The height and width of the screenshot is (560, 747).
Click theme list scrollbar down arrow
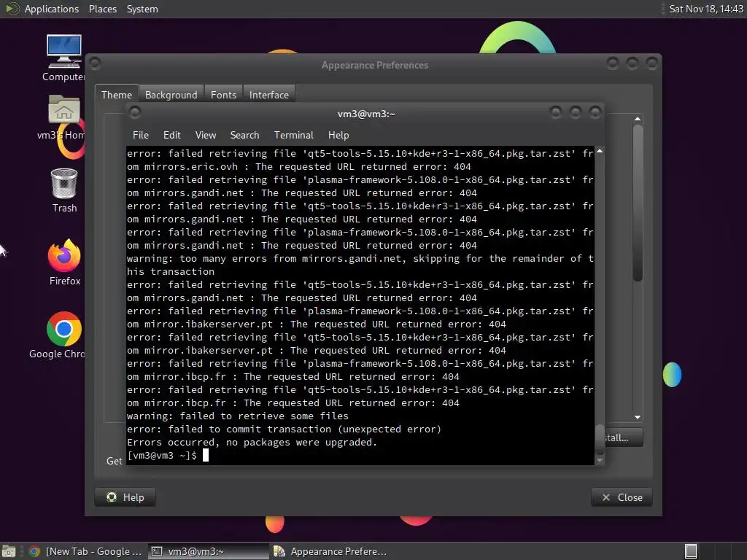638,417
